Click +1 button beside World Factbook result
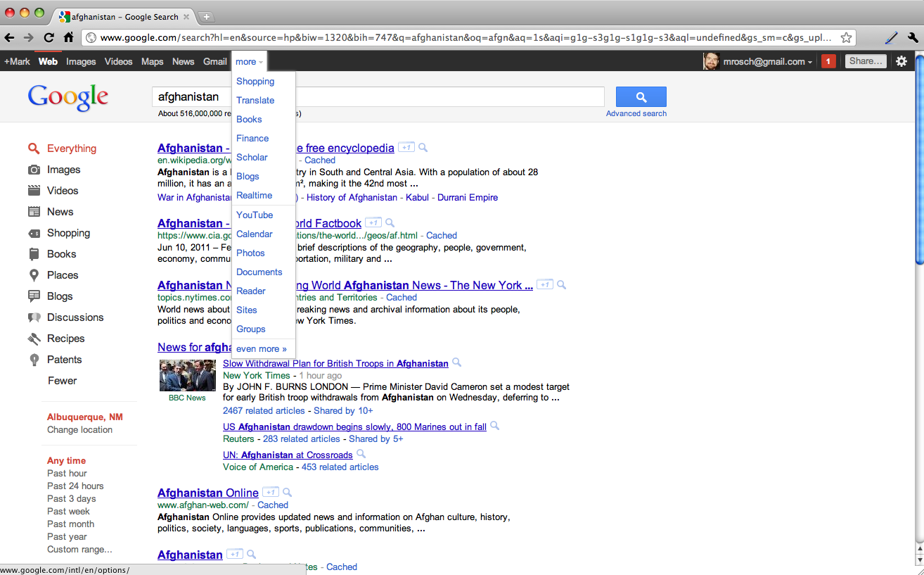 pyautogui.click(x=373, y=222)
